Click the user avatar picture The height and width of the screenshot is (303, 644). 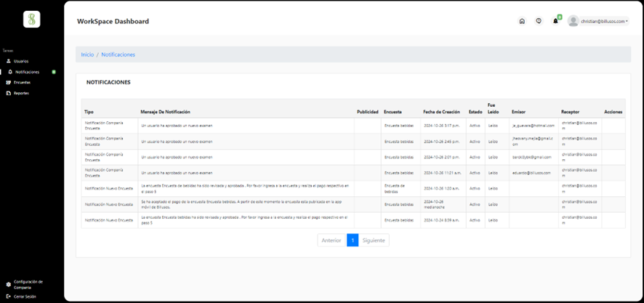(573, 21)
